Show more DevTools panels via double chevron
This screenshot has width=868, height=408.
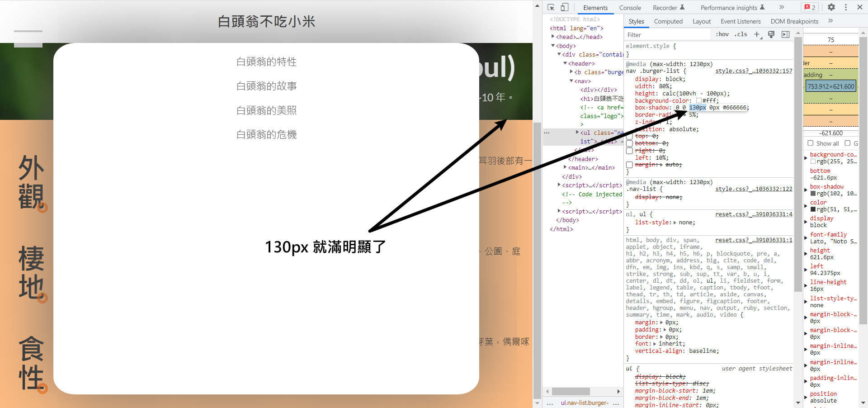point(782,7)
